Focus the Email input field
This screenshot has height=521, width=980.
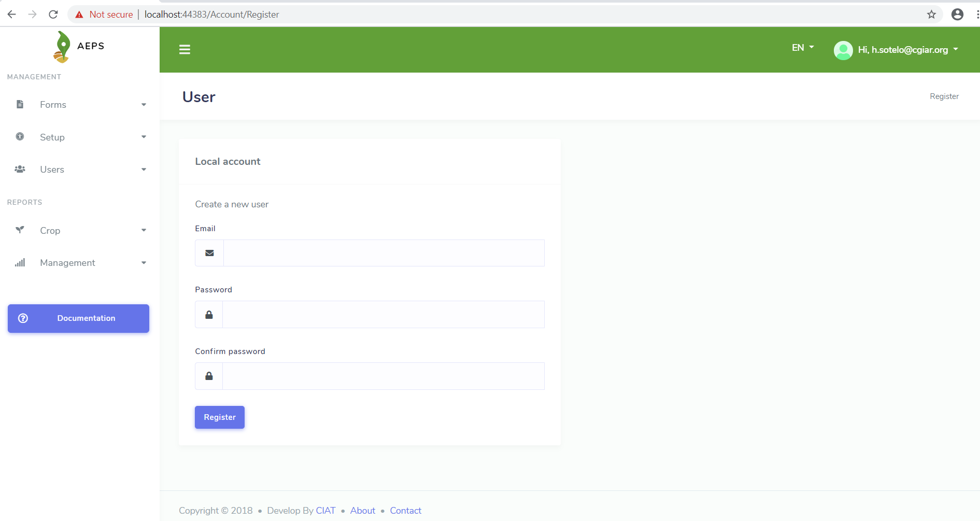tap(384, 253)
